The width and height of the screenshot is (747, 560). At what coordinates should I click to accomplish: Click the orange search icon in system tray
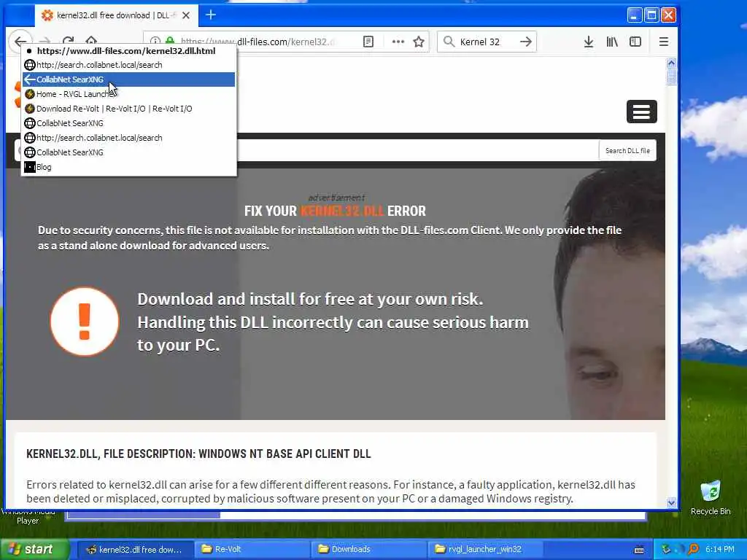(x=694, y=549)
